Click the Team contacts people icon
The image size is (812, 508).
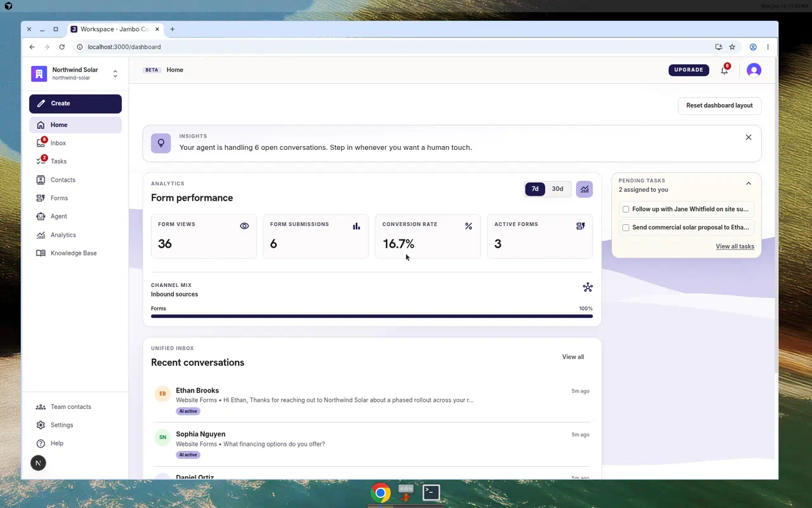point(41,407)
